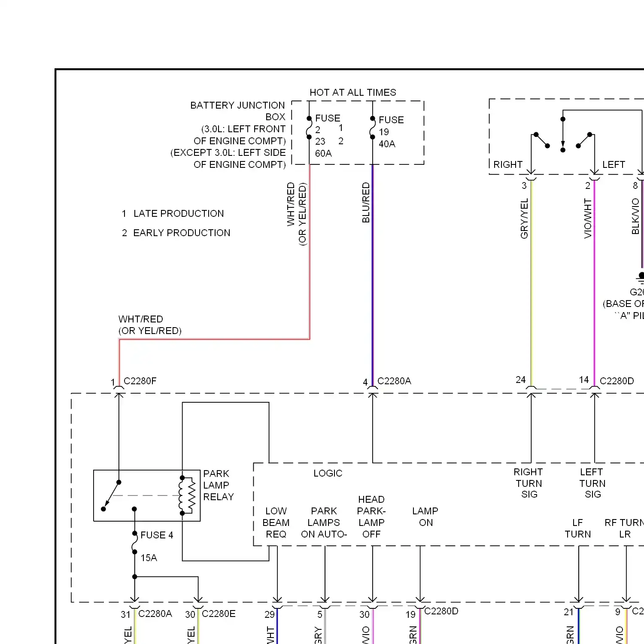This screenshot has height=644, width=644.
Task: Click the FUSE 4 label
Action: 157,535
